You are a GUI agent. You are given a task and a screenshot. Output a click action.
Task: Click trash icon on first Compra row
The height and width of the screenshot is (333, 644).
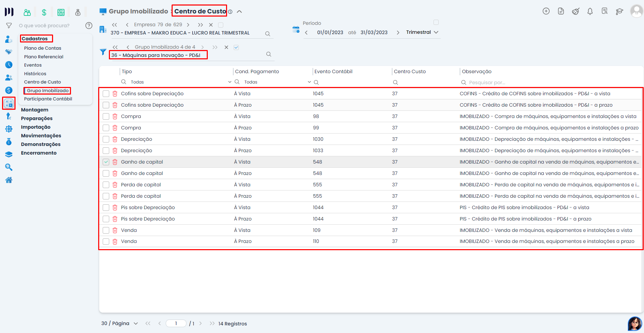115,117
